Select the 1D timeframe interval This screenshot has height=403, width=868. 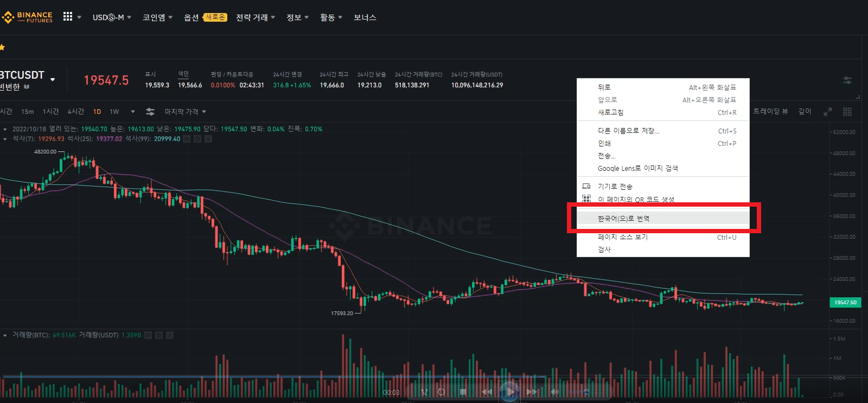97,112
